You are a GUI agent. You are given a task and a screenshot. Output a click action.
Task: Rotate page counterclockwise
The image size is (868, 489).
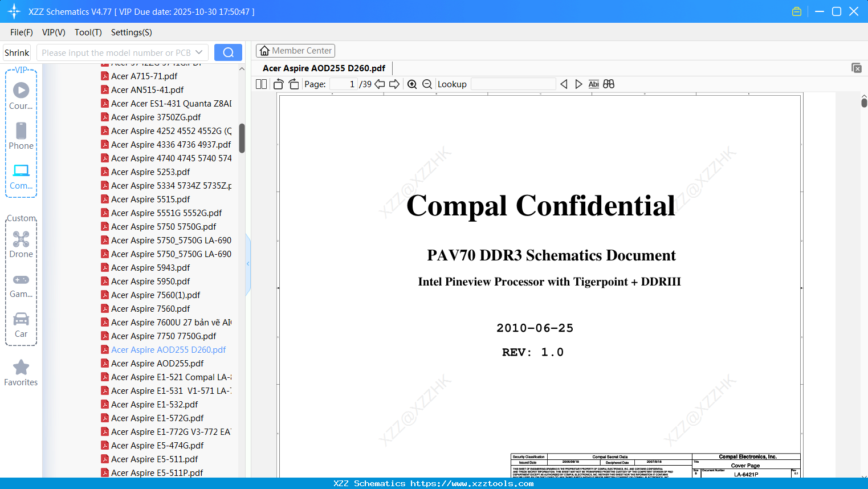279,84
